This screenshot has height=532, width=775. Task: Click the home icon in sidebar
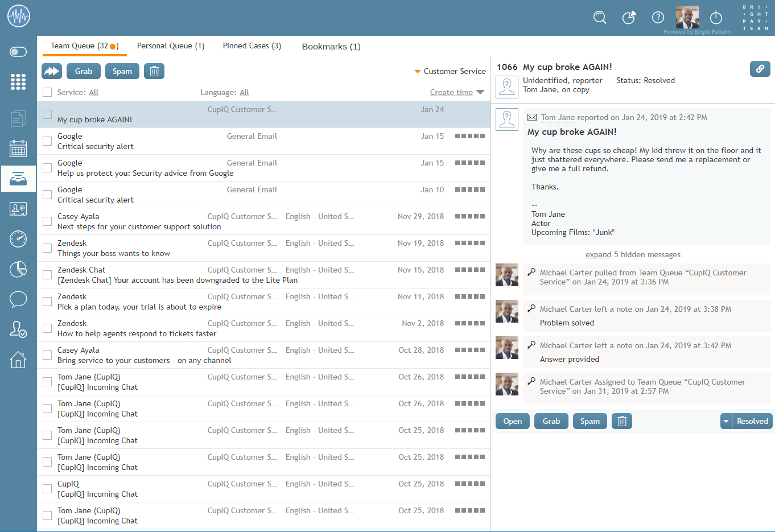coord(18,360)
